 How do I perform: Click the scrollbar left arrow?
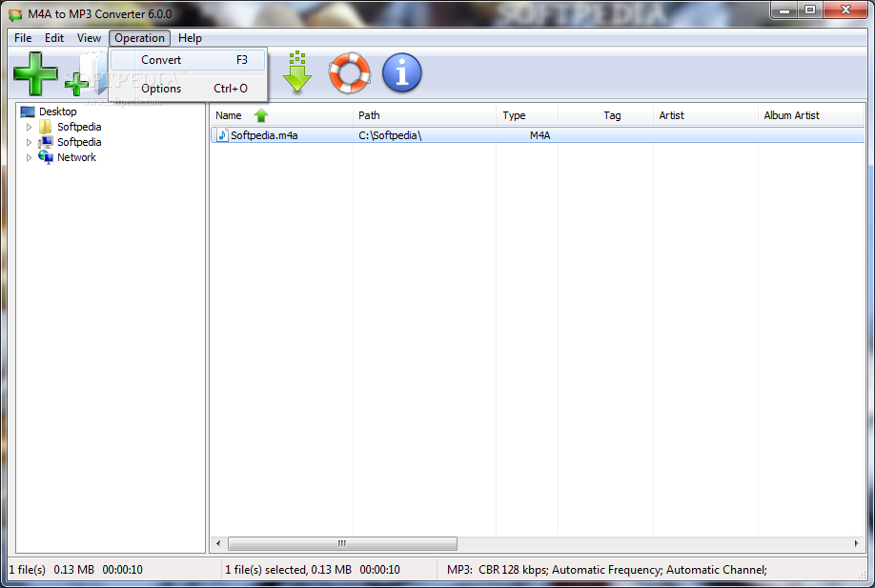coord(218,543)
